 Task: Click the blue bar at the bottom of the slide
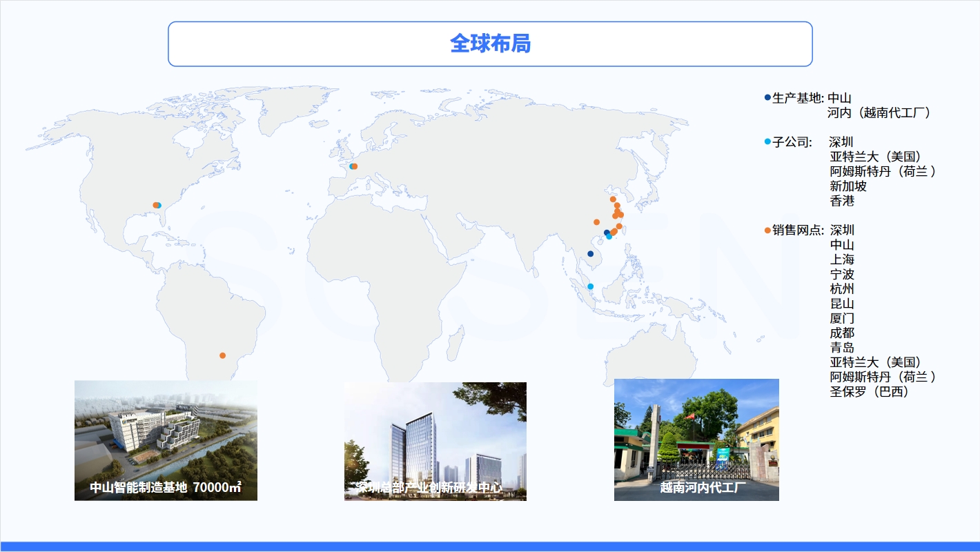pos(490,545)
